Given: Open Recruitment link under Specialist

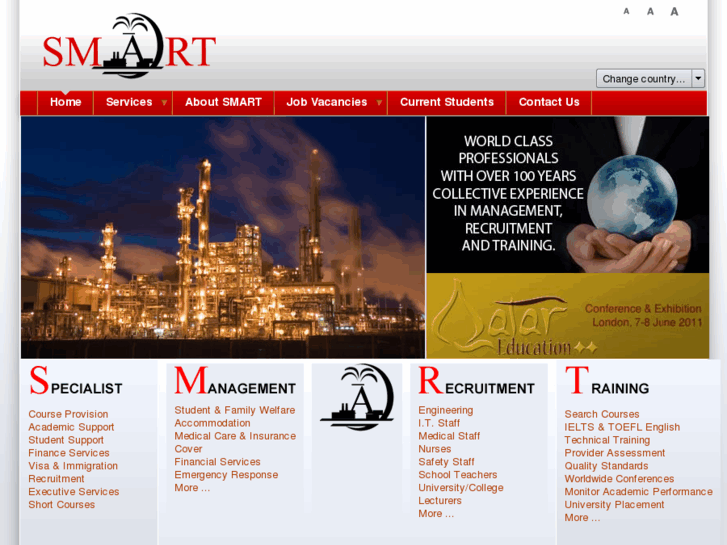Looking at the screenshot, I should [x=56, y=479].
